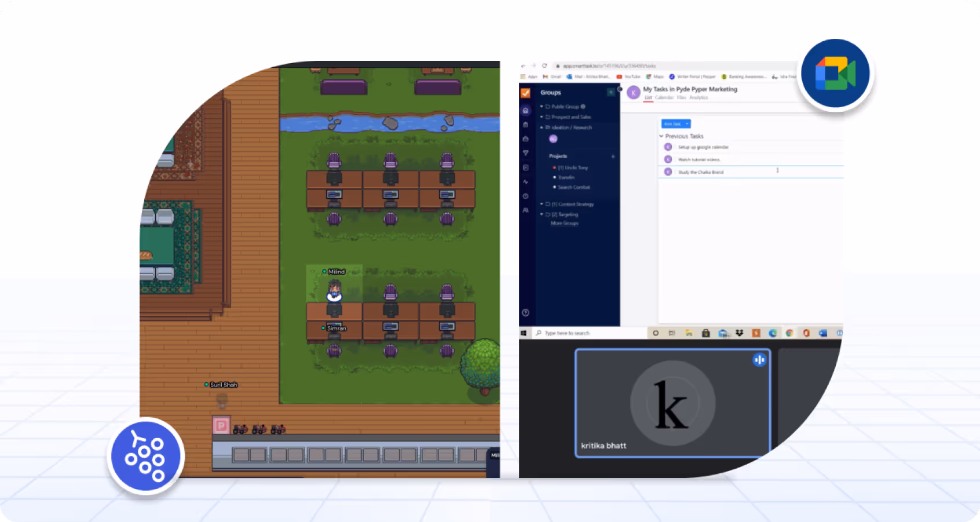Image resolution: width=980 pixels, height=522 pixels.
Task: Open the YouTube bookmark
Action: pyautogui.click(x=628, y=76)
